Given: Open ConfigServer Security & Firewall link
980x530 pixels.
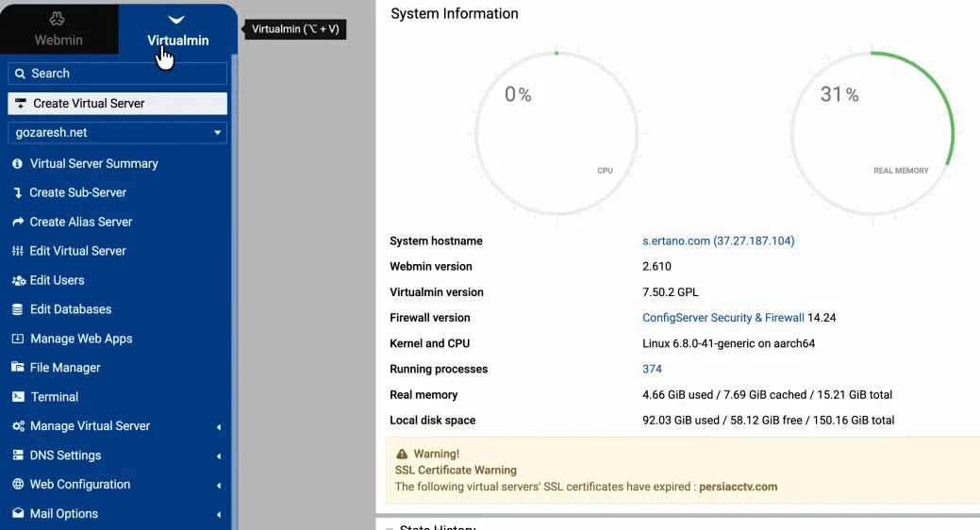Looking at the screenshot, I should (723, 318).
